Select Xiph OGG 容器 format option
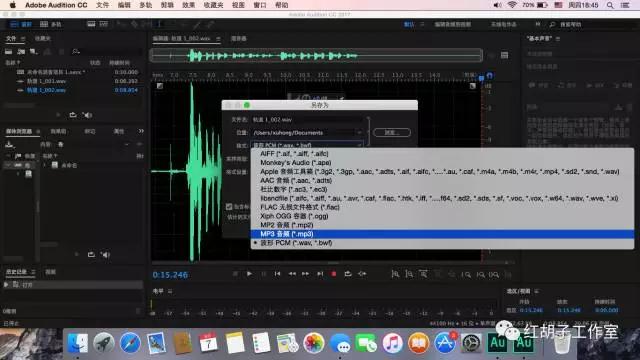 [x=442, y=216]
